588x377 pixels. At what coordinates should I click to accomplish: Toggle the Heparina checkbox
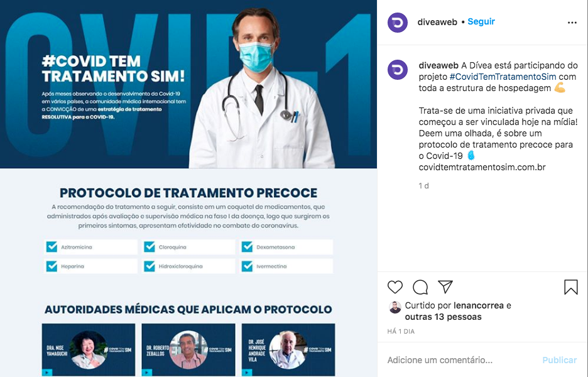tap(52, 266)
